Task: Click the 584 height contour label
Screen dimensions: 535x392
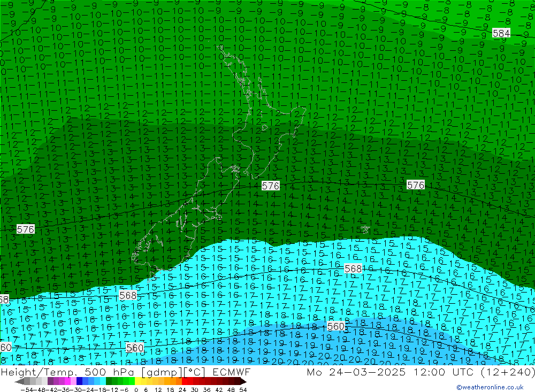Action: tap(501, 33)
